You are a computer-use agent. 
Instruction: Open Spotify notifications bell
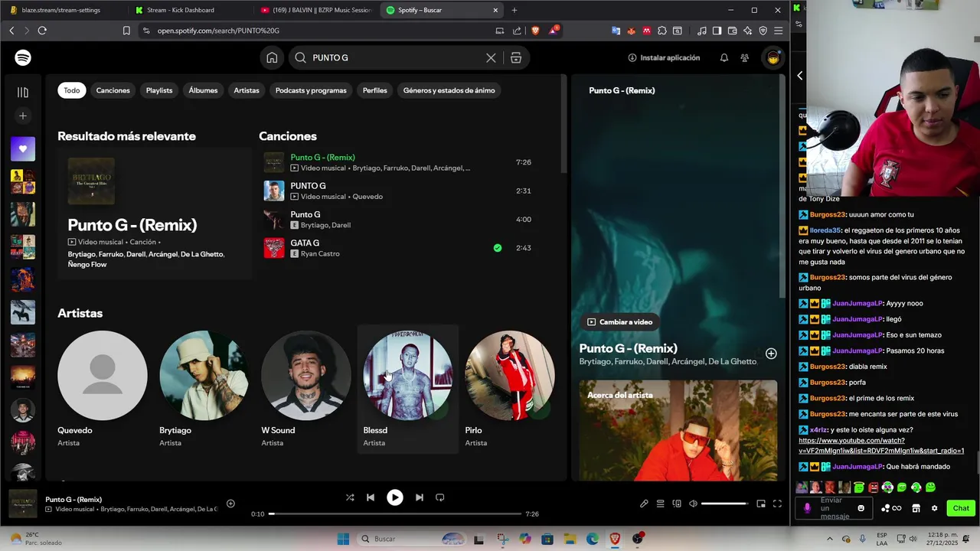click(724, 57)
